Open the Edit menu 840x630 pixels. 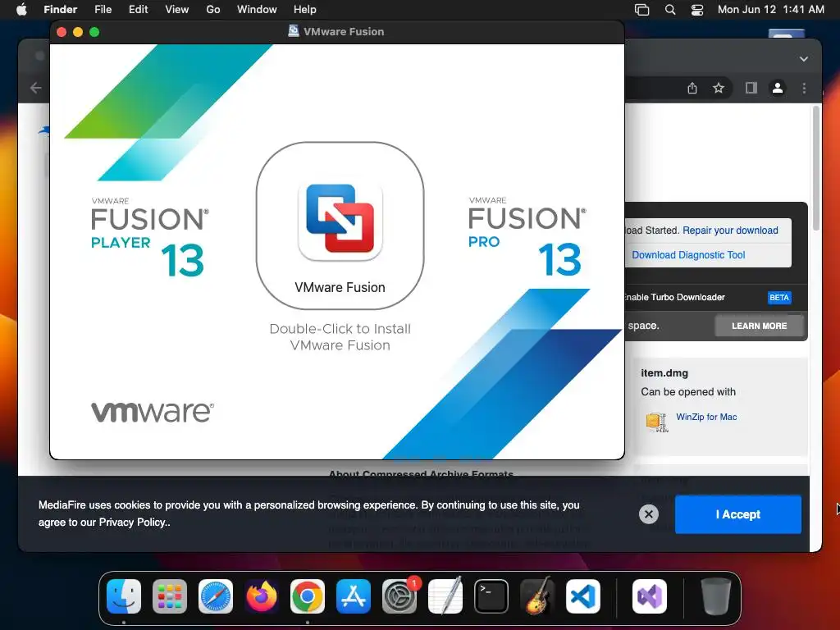[138, 10]
